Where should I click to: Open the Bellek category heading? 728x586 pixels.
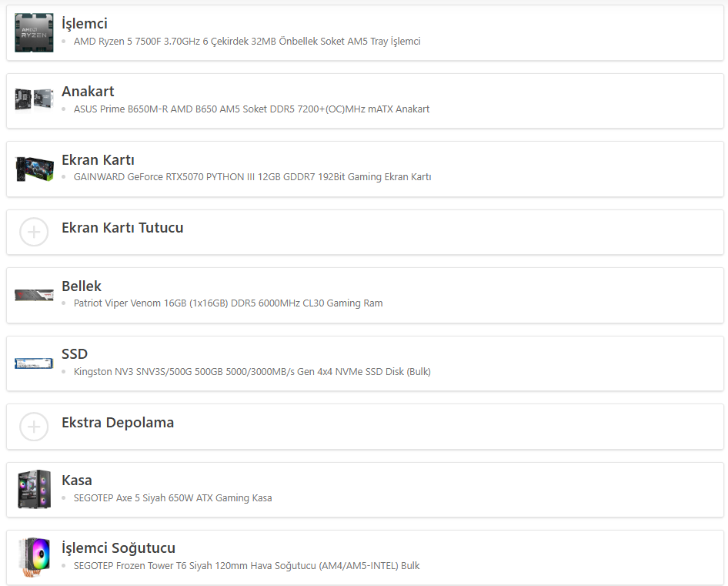tap(82, 286)
